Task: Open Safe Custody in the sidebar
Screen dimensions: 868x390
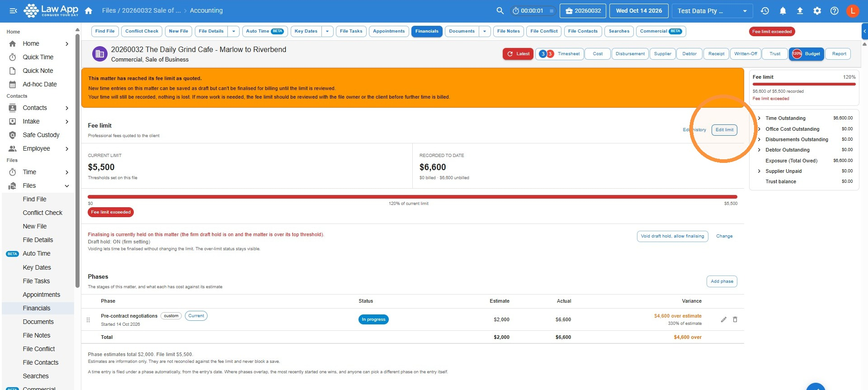Action: tap(41, 135)
